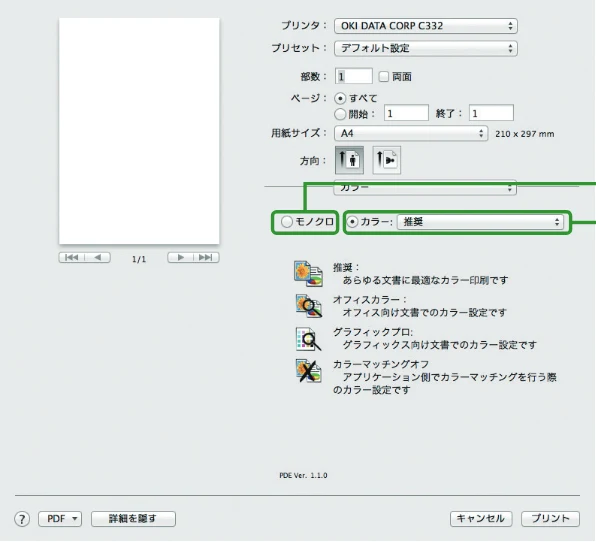Click the カラーマッチングオフ icon
This screenshot has width=596, height=542.
point(308,371)
